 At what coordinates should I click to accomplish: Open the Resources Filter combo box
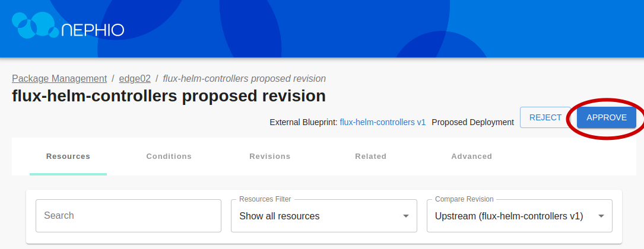tap(318, 216)
